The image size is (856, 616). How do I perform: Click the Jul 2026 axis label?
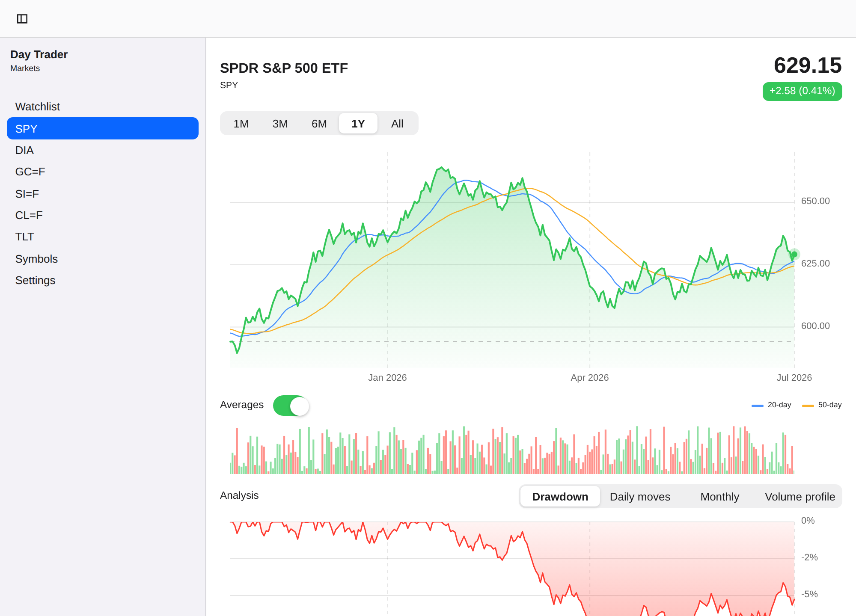[x=794, y=377]
